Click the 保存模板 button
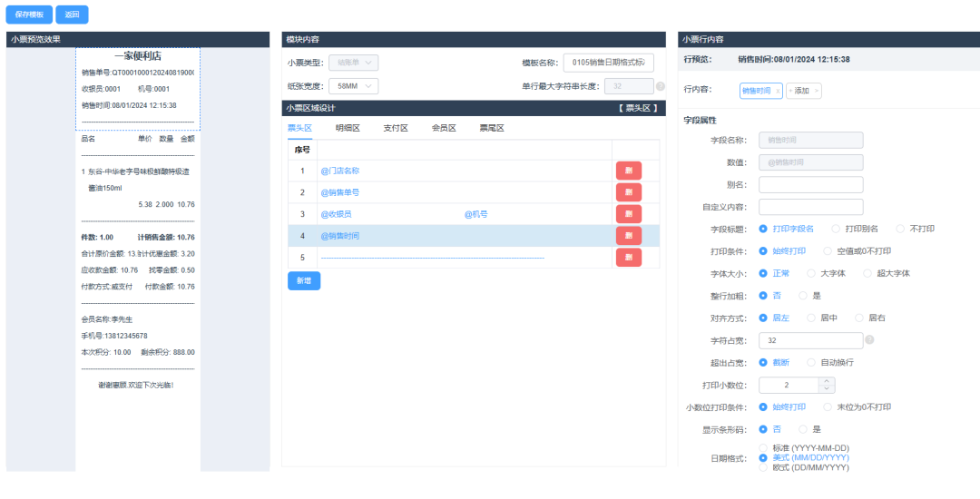The image size is (980, 499). [29, 15]
